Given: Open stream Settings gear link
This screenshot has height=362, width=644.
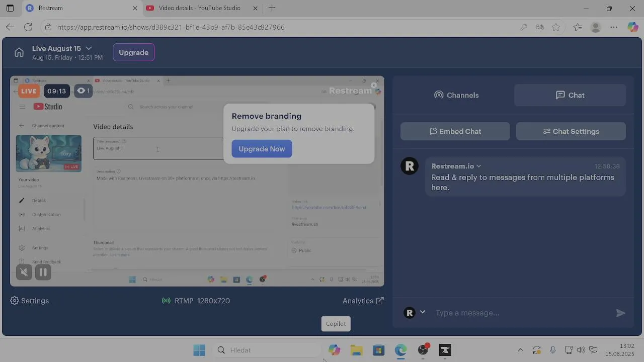Looking at the screenshot, I should 30,301.
